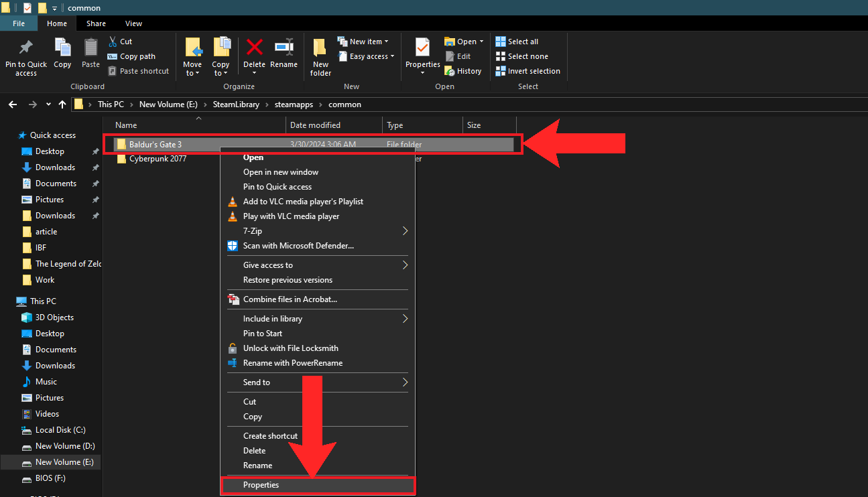Select Scan with Microsoft Defender option

pyautogui.click(x=298, y=246)
